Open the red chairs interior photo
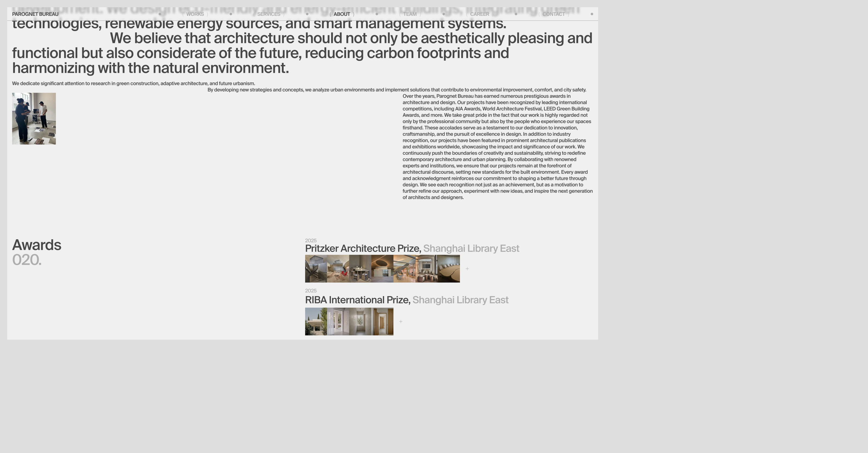This screenshot has width=868, height=453. tap(338, 269)
